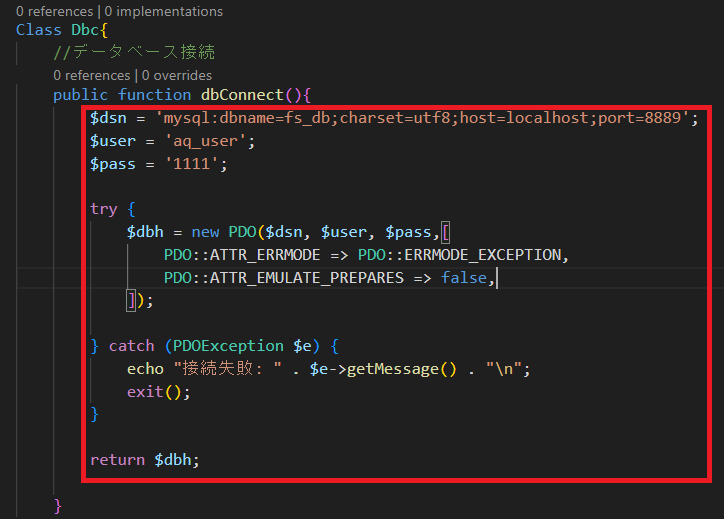Click the "\n" string in echo line

tap(504, 369)
